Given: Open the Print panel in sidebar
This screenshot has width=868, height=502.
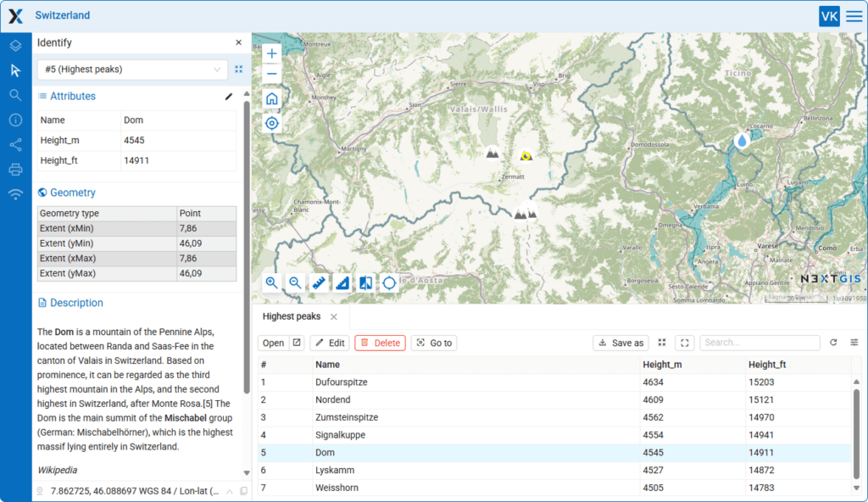Looking at the screenshot, I should tap(15, 170).
